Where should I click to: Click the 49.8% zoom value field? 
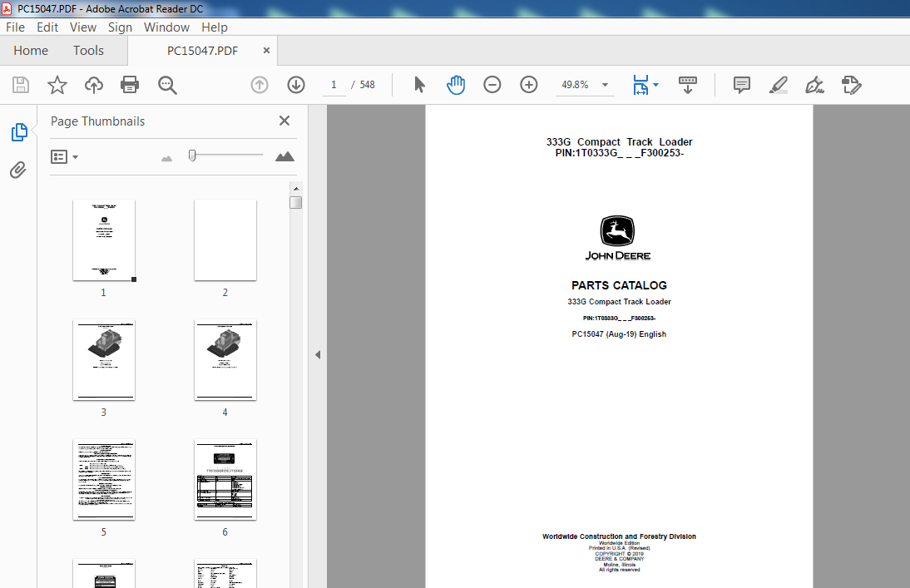point(575,85)
